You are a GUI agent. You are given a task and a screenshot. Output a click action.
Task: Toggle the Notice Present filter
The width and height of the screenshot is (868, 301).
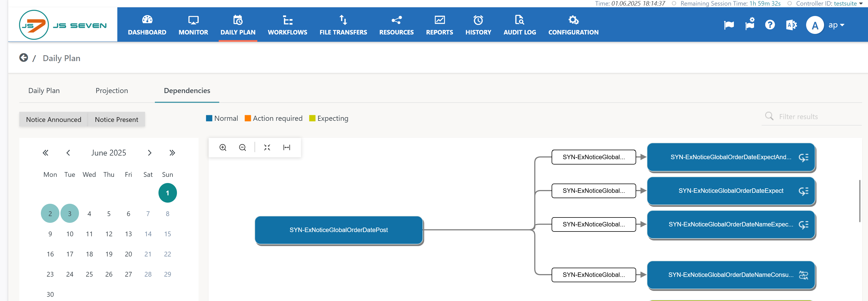[116, 119]
